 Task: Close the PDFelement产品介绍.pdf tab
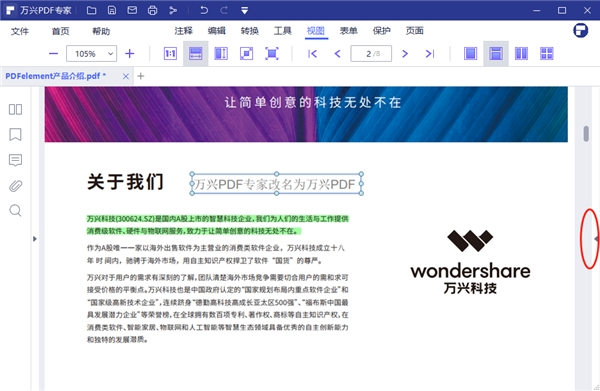[x=126, y=77]
